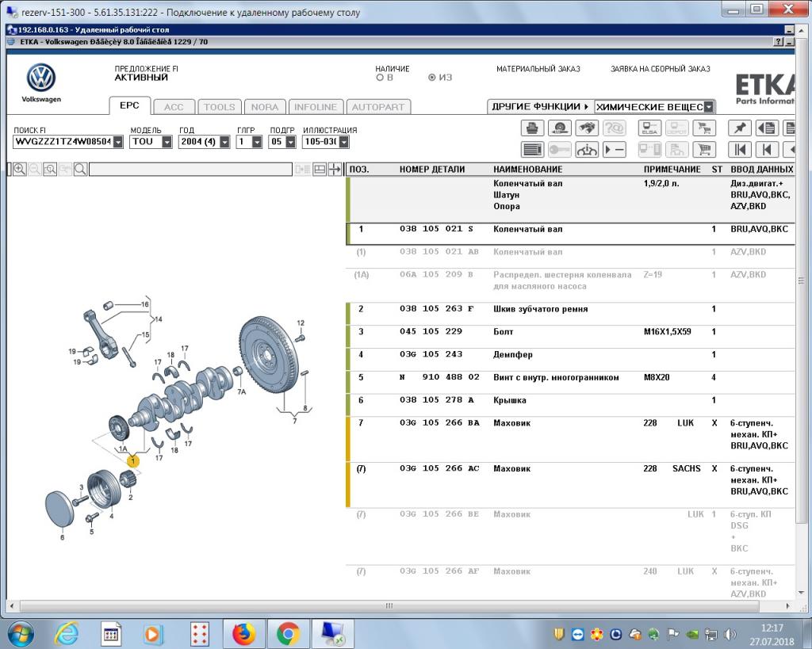Switch to the AUTOPART tab
812x649 pixels.
click(378, 107)
